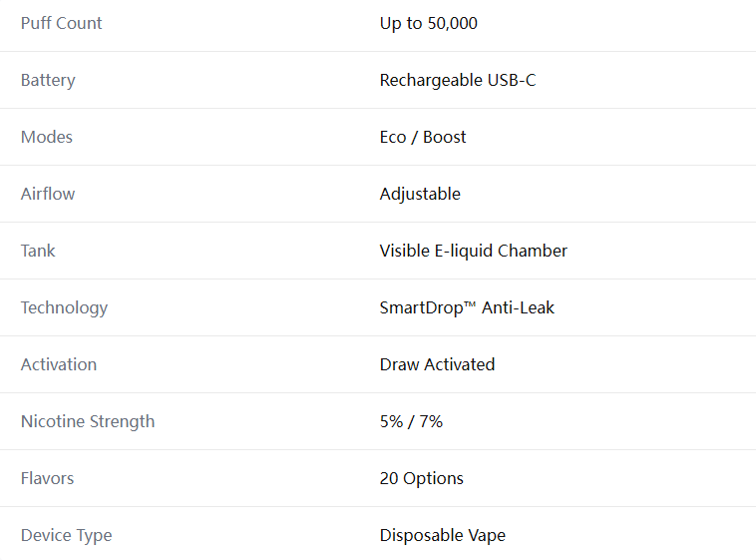Image resolution: width=756 pixels, height=560 pixels.
Task: Select the '20 Options' value
Action: 421,478
